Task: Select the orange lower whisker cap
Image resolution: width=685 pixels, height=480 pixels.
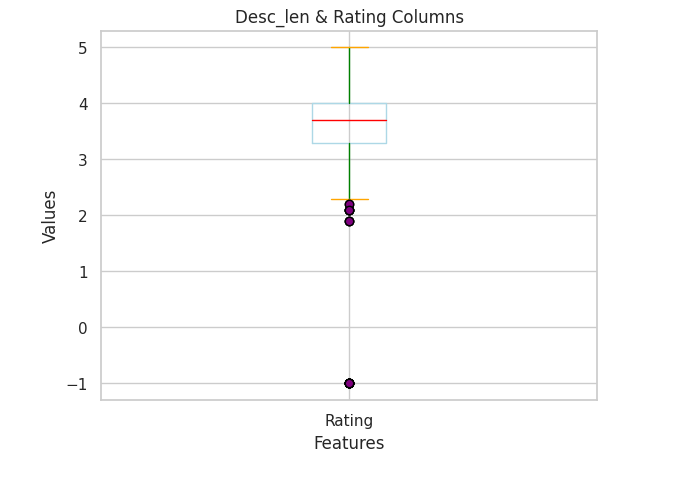Action: [x=360, y=199]
